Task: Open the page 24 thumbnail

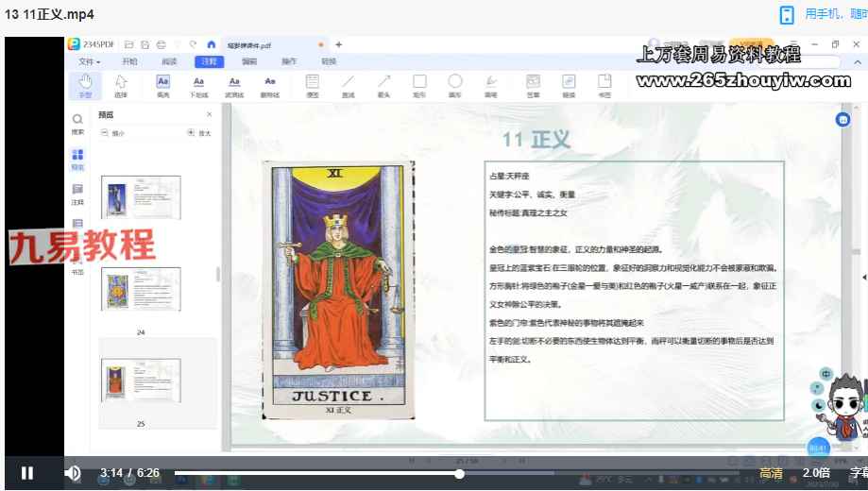Action: [x=141, y=290]
